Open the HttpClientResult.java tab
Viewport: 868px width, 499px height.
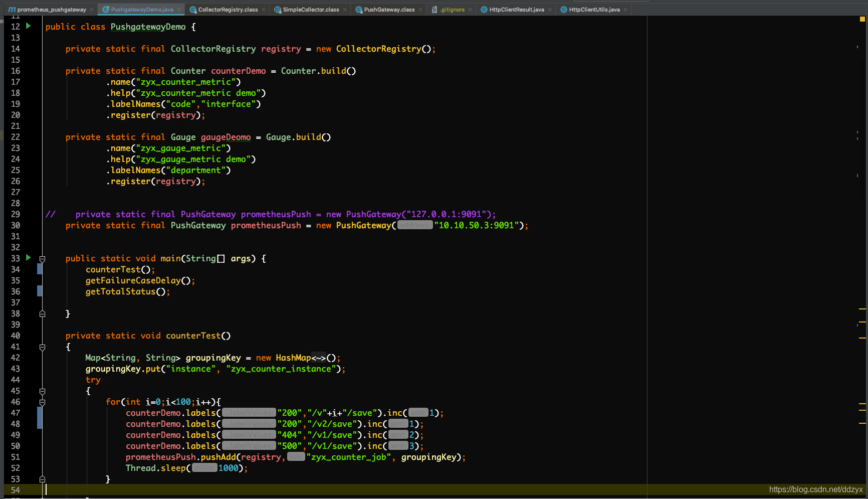(x=517, y=10)
